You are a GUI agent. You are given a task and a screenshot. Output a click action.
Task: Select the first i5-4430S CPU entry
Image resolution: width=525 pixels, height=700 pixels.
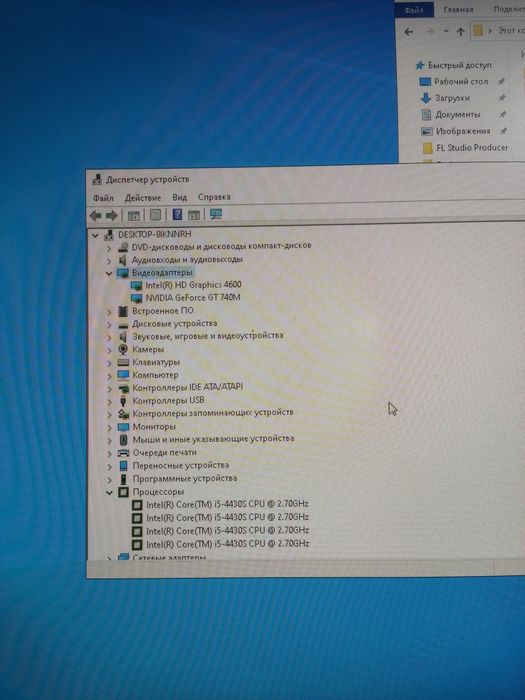click(227, 504)
